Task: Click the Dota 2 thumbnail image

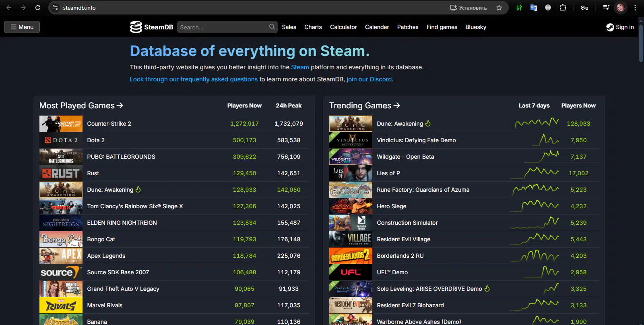Action: tap(61, 140)
